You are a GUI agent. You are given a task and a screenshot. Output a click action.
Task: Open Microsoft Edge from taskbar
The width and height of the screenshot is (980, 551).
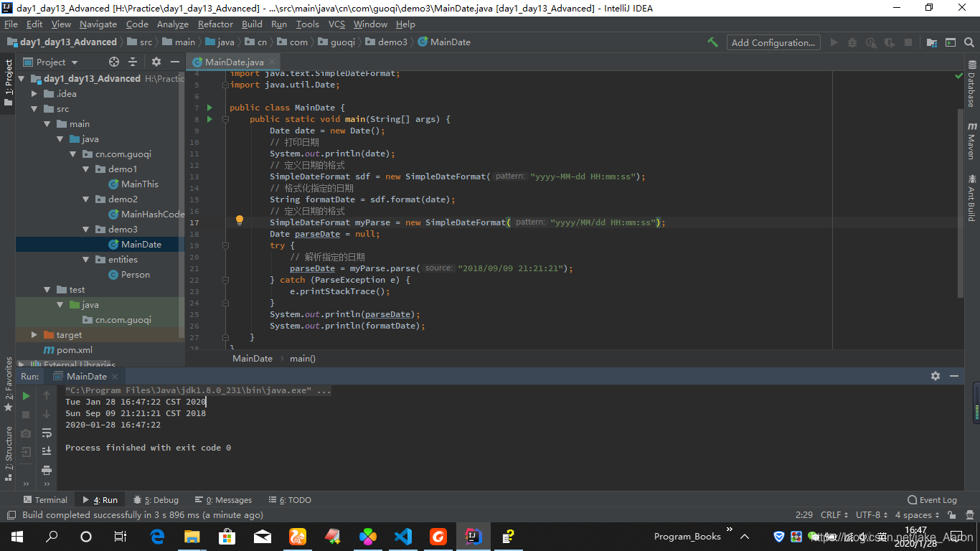[x=157, y=536]
